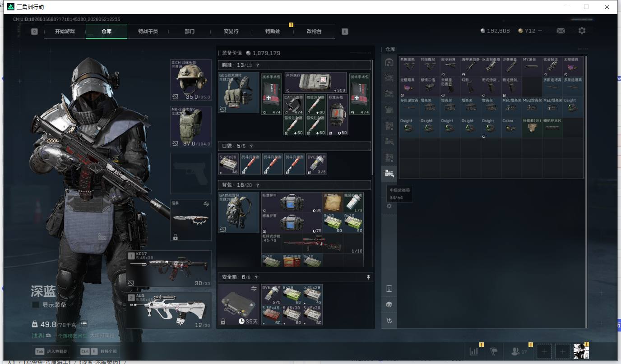
Task: Click the E key hint right of the tabs
Action: (345, 32)
